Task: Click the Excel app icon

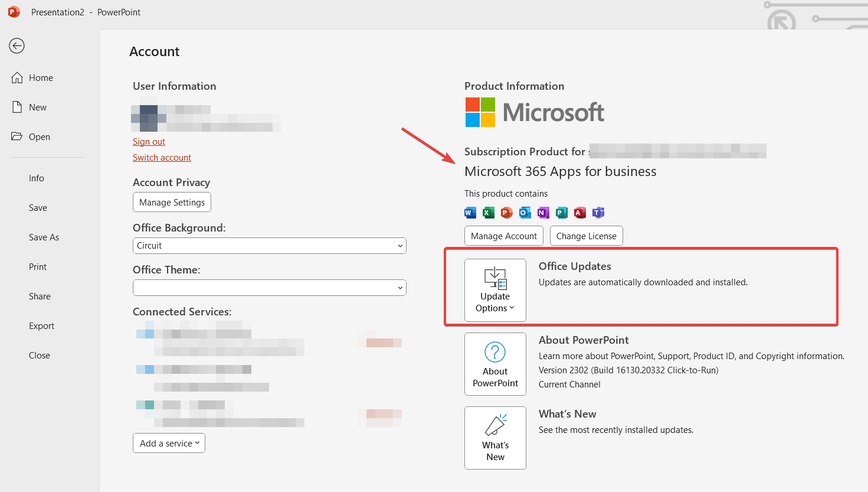Action: pyautogui.click(x=488, y=213)
